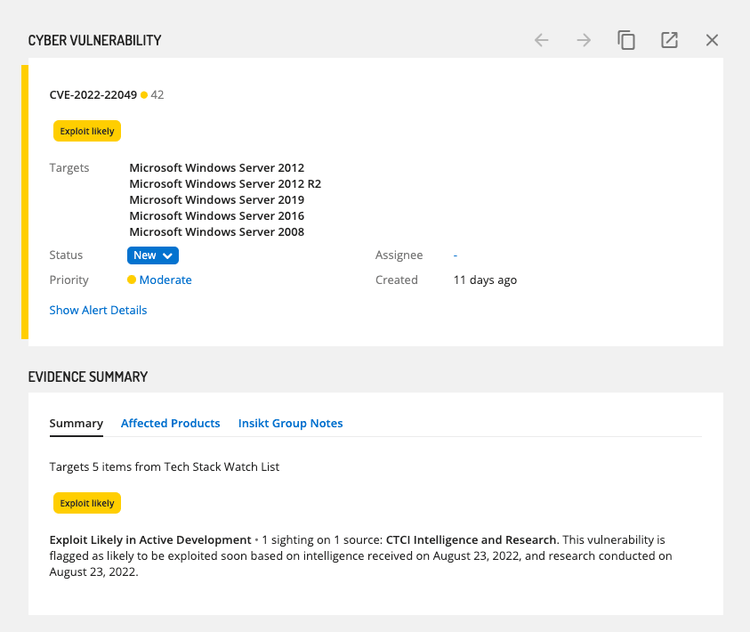Click the CVE-2022-22049 identifier
The width and height of the screenshot is (750, 632).
[93, 95]
